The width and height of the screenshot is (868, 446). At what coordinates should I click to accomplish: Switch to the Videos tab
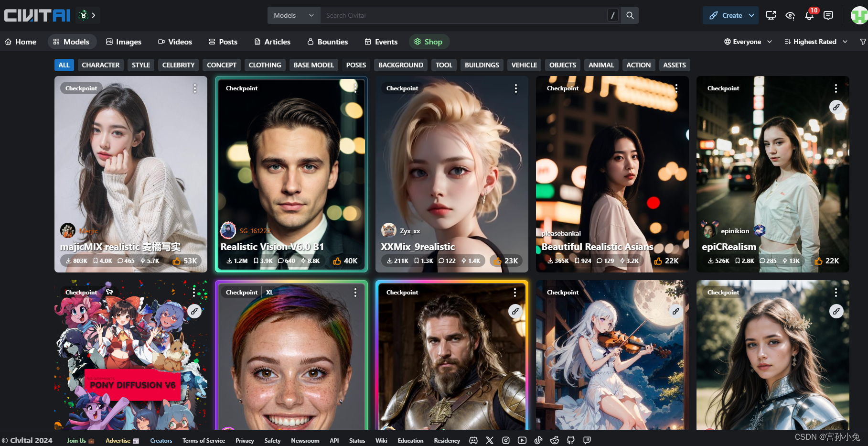[x=175, y=42]
